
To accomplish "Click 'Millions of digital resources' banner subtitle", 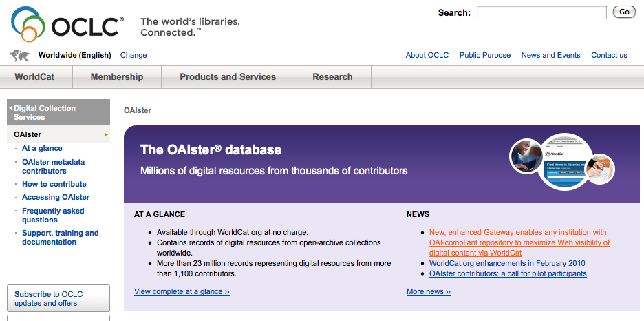I will pos(274,171).
